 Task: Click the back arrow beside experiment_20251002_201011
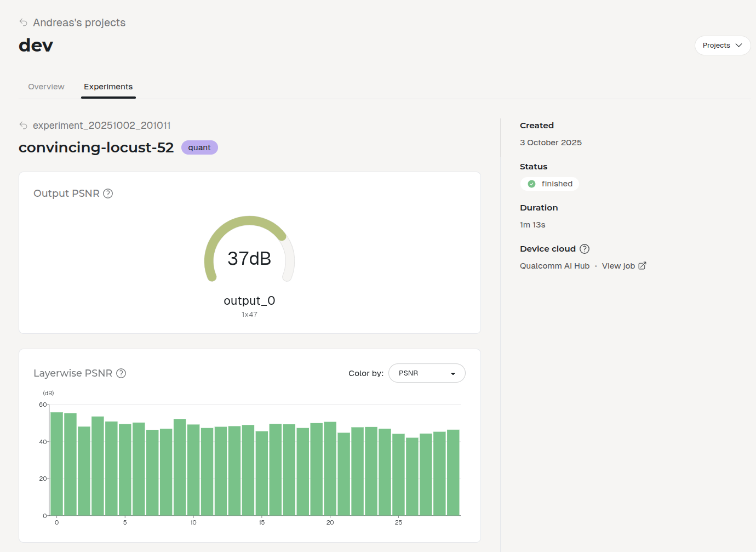pyautogui.click(x=23, y=125)
